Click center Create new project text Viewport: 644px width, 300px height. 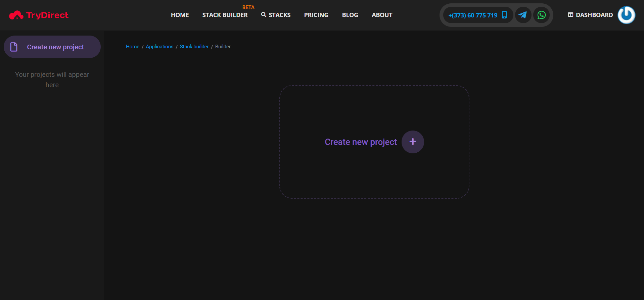coord(361,142)
